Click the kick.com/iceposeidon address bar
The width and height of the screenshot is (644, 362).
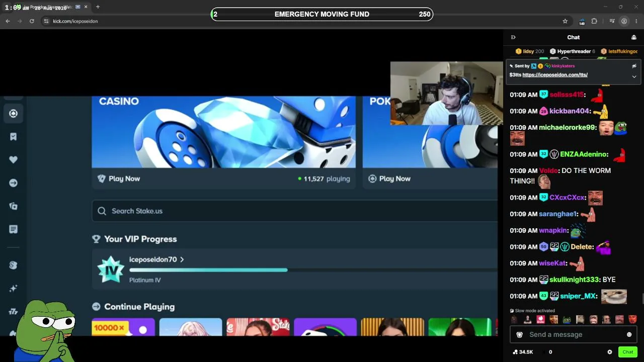(x=302, y=21)
